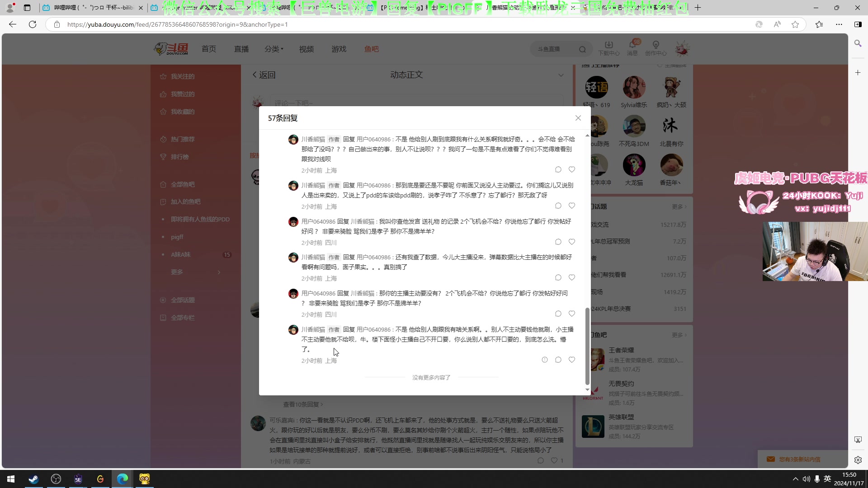Like the reply starting 那你的主播主动要没有
This screenshot has width=868, height=488.
[x=572, y=314]
